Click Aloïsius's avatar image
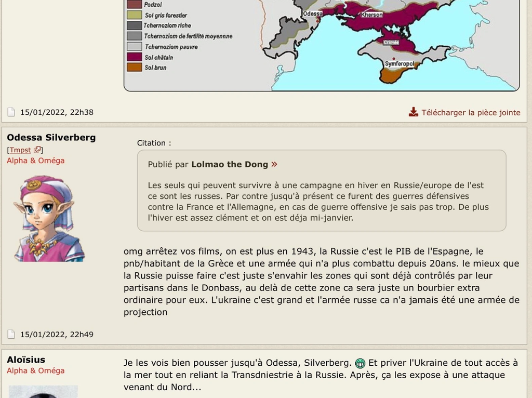Screen dimensions: 532x398 tap(43, 392)
